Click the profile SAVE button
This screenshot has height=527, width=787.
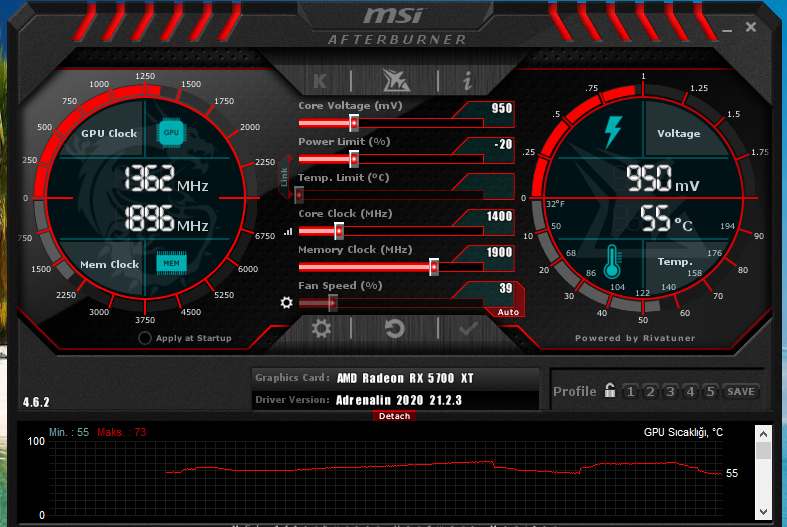pos(741,391)
